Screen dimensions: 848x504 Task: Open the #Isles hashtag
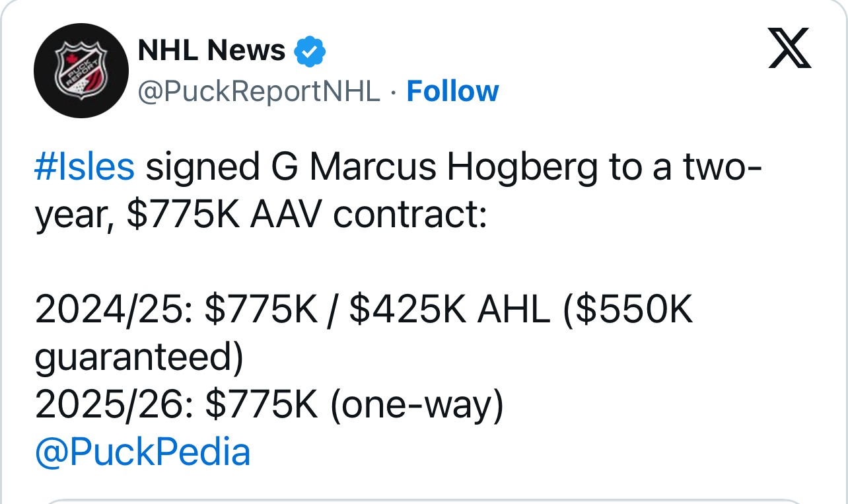[84, 168]
